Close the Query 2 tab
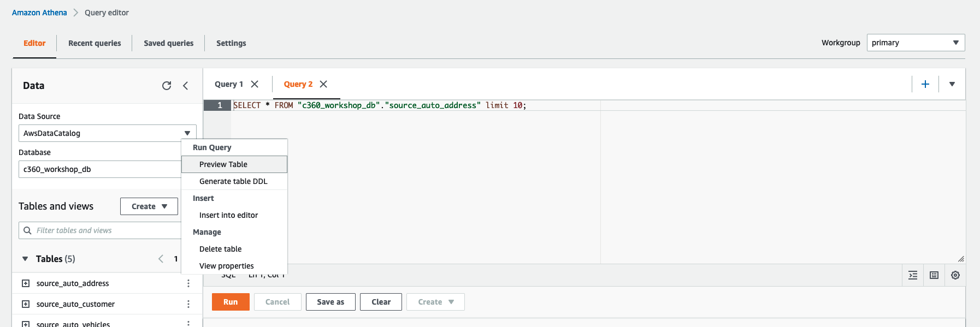This screenshot has height=327, width=980. 323,84
